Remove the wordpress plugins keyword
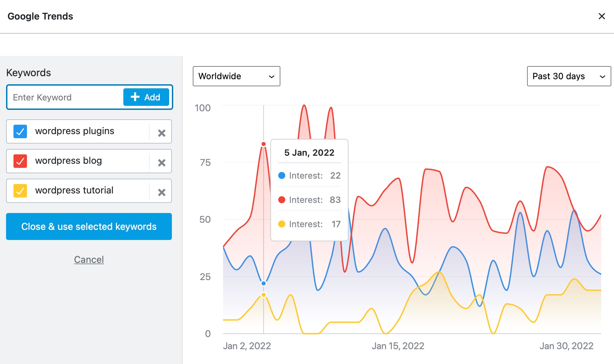 point(162,133)
